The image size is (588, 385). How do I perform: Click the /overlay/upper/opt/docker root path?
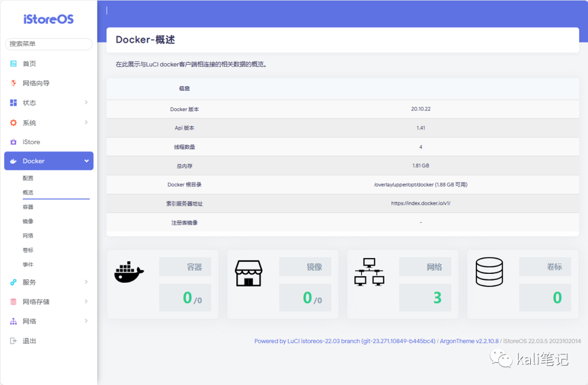pyautogui.click(x=421, y=185)
